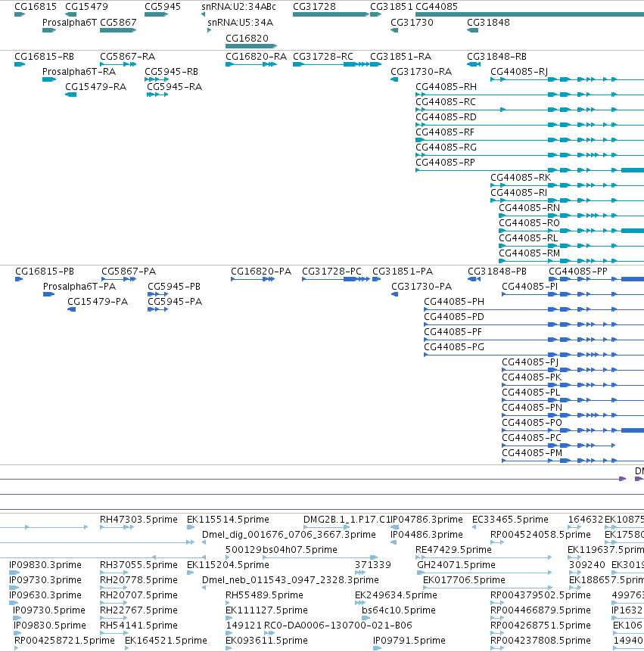Select transcript label CG31848-RB

(496, 57)
